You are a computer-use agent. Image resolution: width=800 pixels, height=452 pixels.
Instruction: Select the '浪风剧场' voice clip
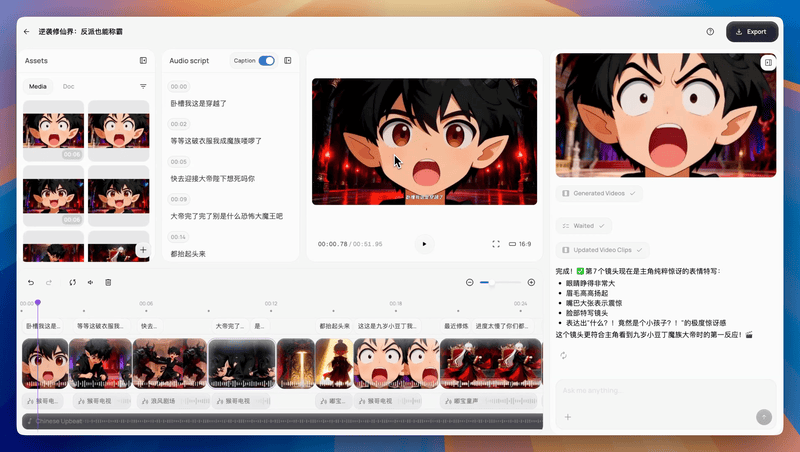coord(174,401)
